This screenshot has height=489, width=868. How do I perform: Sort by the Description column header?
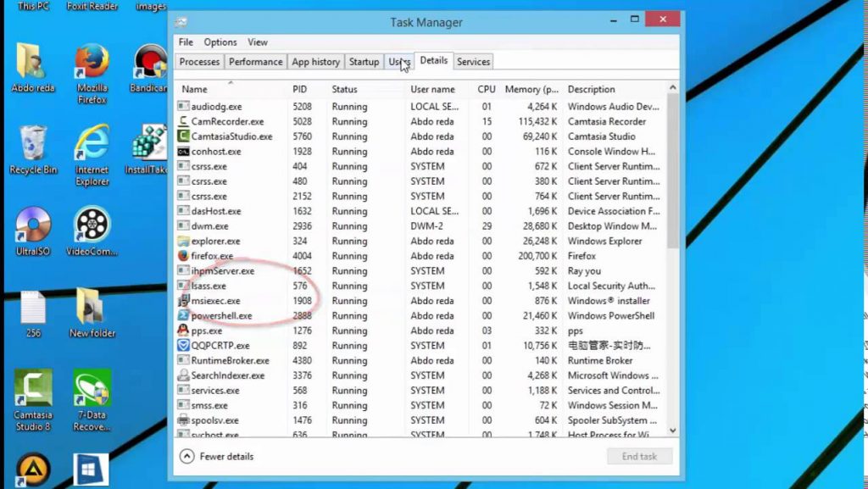pos(615,88)
